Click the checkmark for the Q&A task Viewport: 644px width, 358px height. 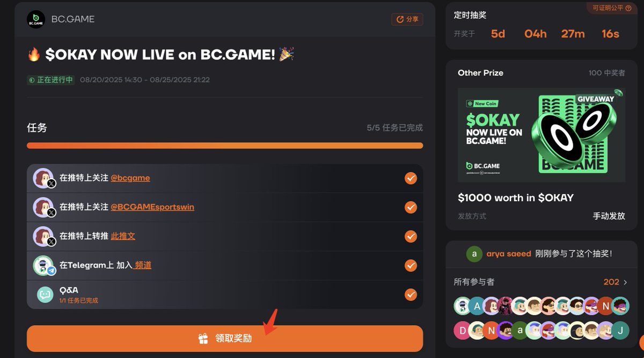pyautogui.click(x=411, y=295)
